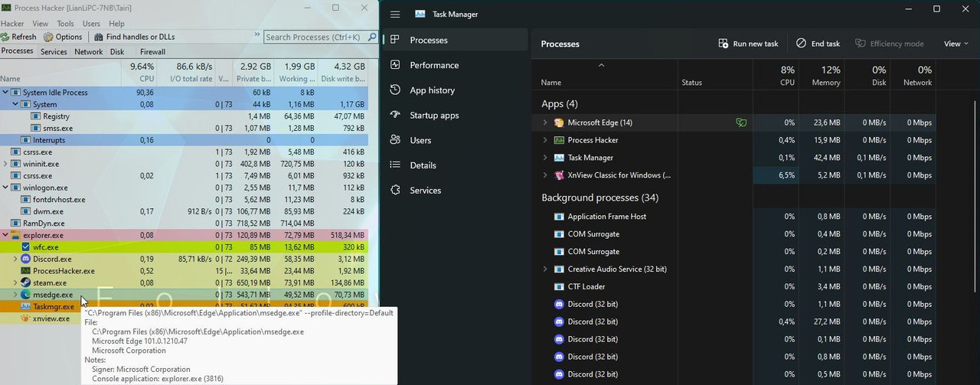Open View menu in Process Hacker
Screen dimensions: 980x385
point(40,24)
